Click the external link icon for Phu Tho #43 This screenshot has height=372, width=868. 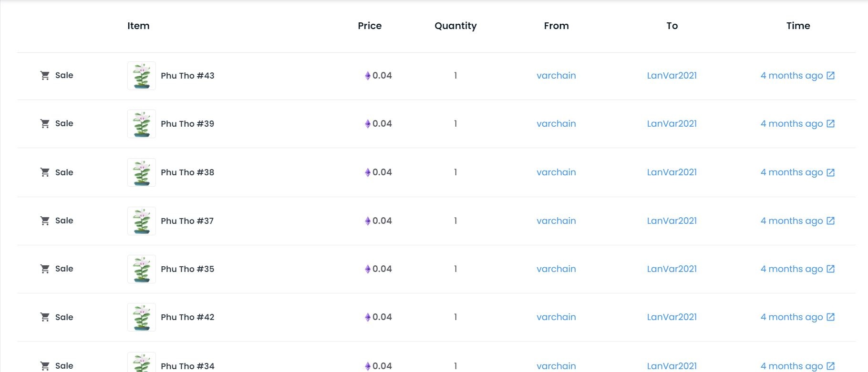830,75
